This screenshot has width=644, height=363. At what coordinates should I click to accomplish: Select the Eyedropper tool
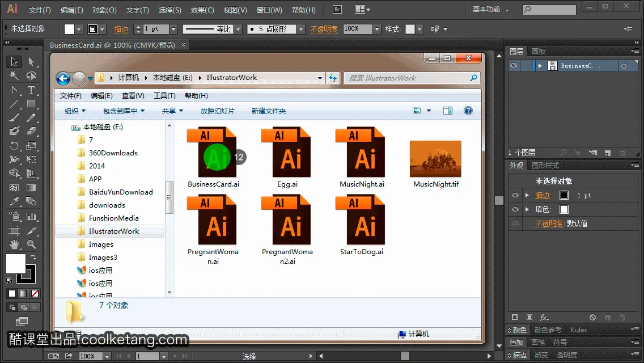[x=14, y=201]
